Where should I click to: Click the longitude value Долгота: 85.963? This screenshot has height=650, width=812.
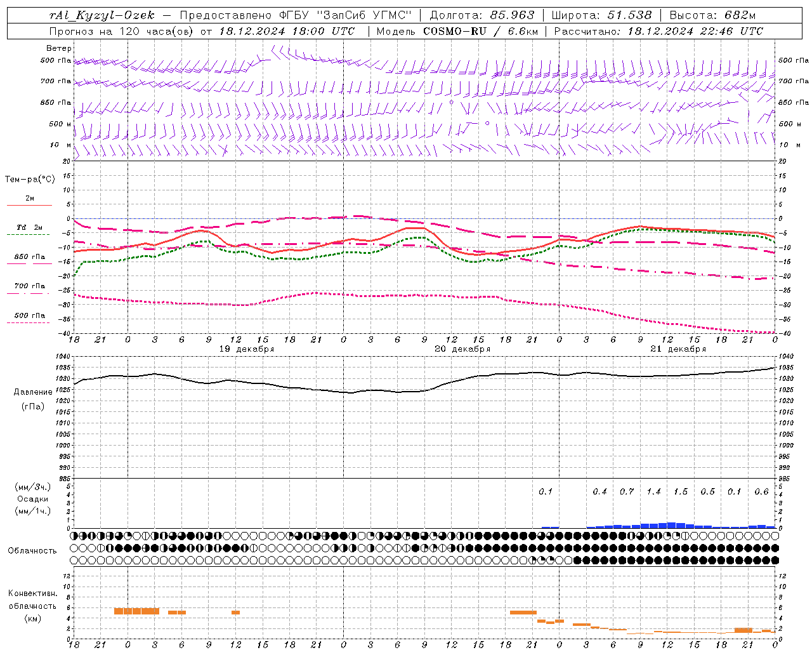click(482, 15)
